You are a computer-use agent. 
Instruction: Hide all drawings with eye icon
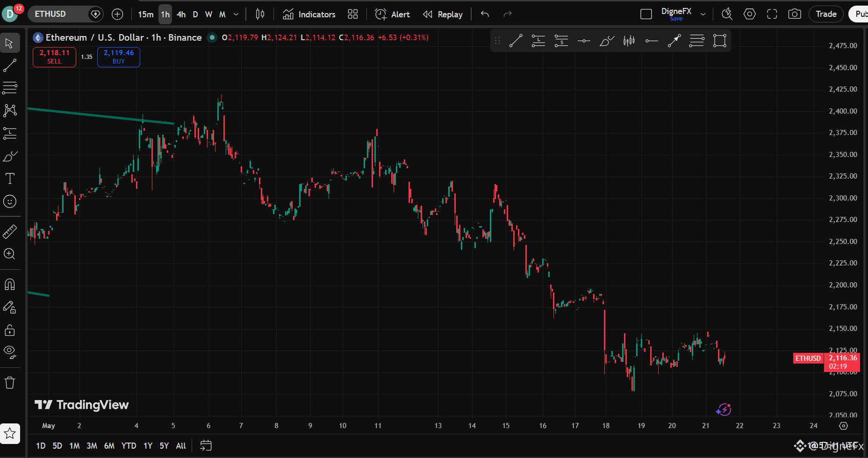(10, 352)
